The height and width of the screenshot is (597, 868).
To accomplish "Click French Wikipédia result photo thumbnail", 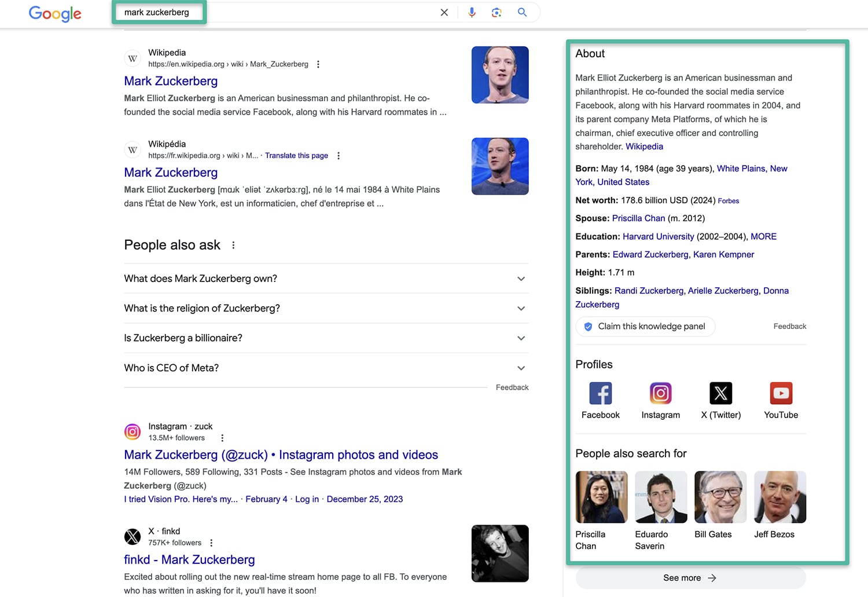I will coord(500,166).
